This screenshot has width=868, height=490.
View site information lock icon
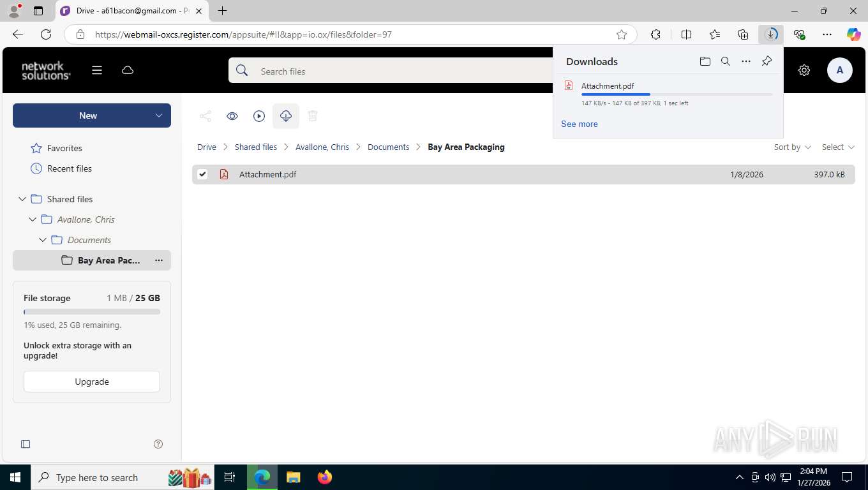click(x=80, y=34)
